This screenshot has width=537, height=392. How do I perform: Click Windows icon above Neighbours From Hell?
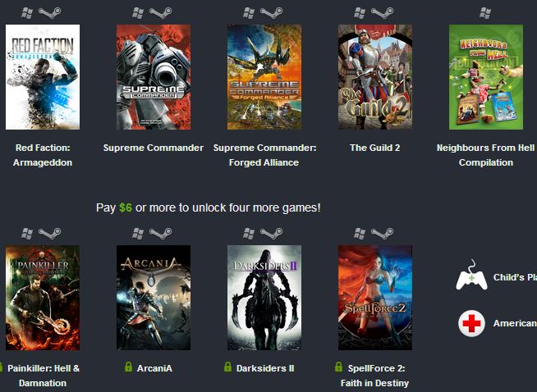(x=485, y=13)
